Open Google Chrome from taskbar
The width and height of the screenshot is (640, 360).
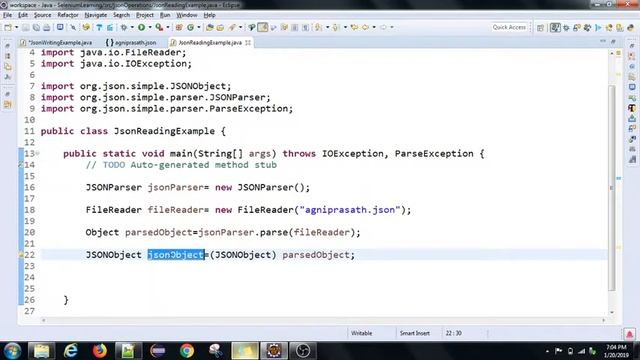(187, 351)
